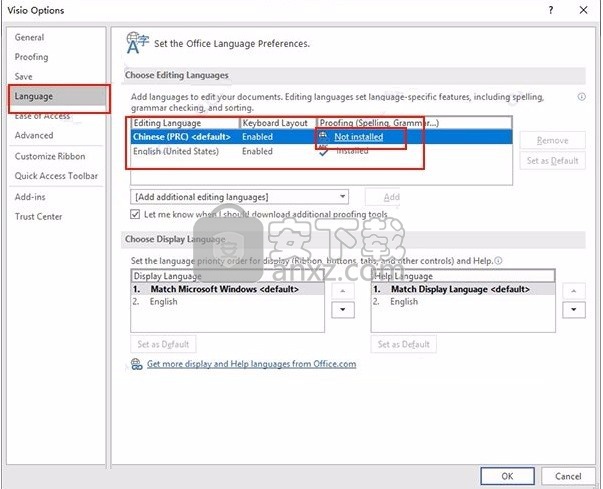
Task: Click the Proofing column header
Action: tap(415, 123)
